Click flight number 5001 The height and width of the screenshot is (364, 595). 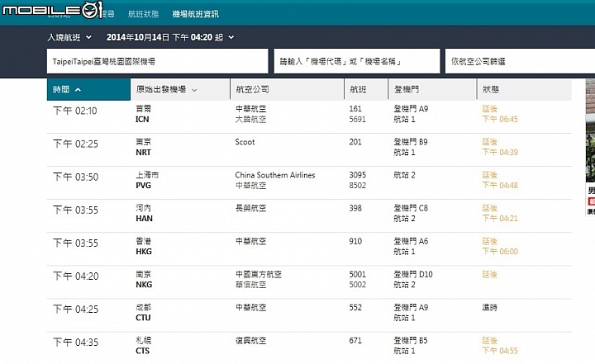point(358,274)
